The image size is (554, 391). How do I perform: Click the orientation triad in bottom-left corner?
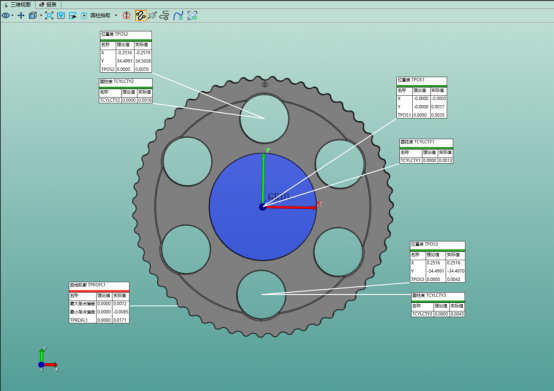click(47, 360)
